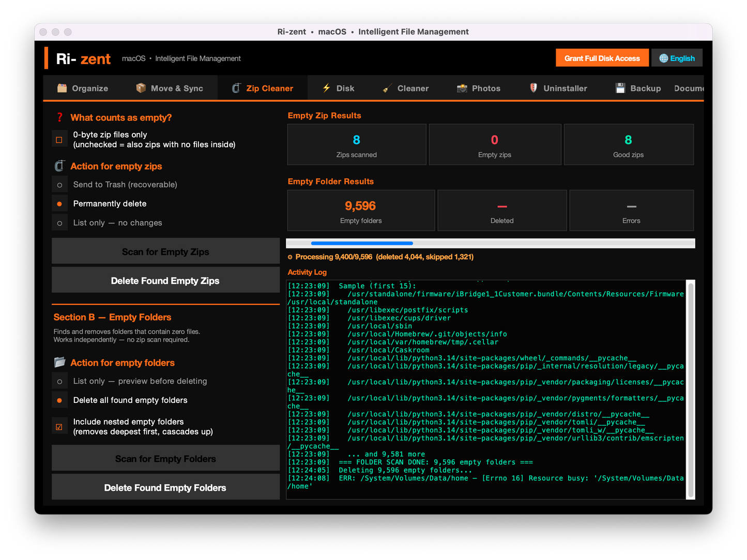Click the globe icon beside English
The image size is (747, 560).
[664, 58]
